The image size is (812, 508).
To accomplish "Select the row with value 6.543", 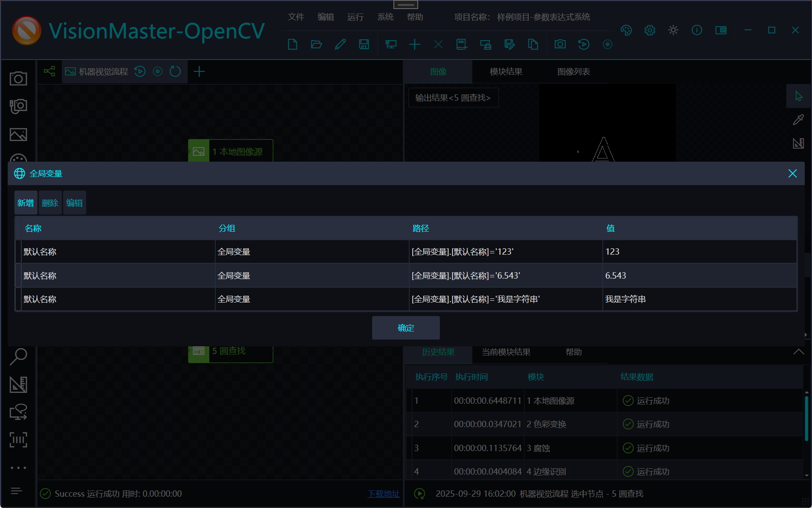I will [406, 275].
